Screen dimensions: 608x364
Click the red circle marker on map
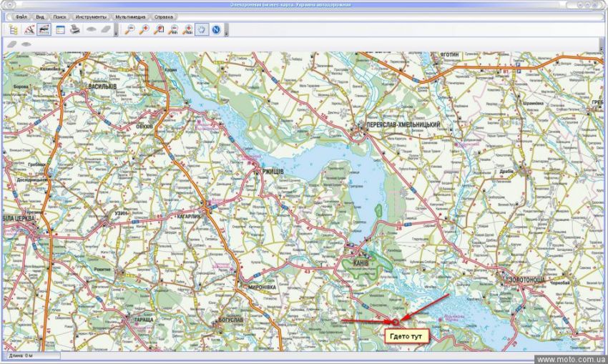[396, 321]
